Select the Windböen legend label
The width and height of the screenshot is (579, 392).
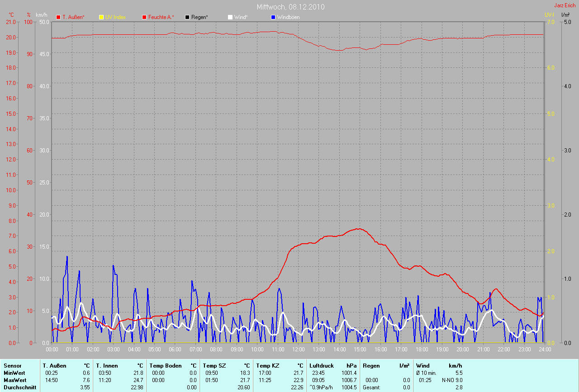(x=288, y=17)
